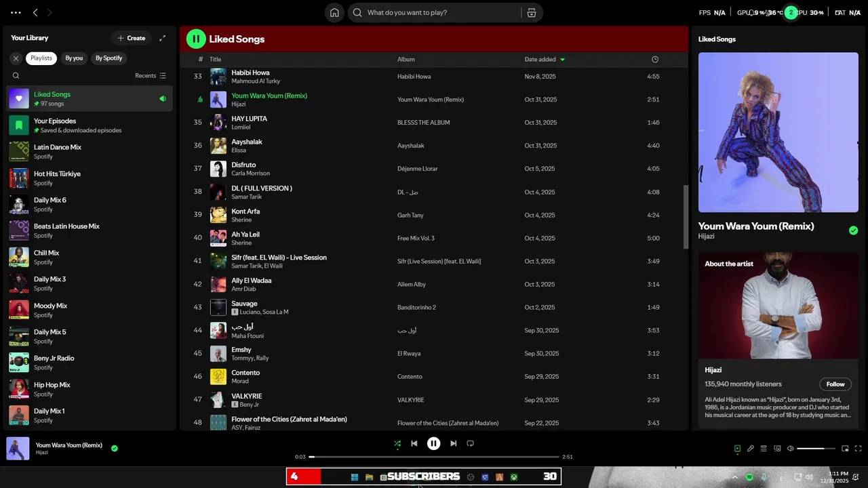The height and width of the screenshot is (488, 868).
Task: Open the Beny Jr Radio playlist
Action: [x=90, y=363]
